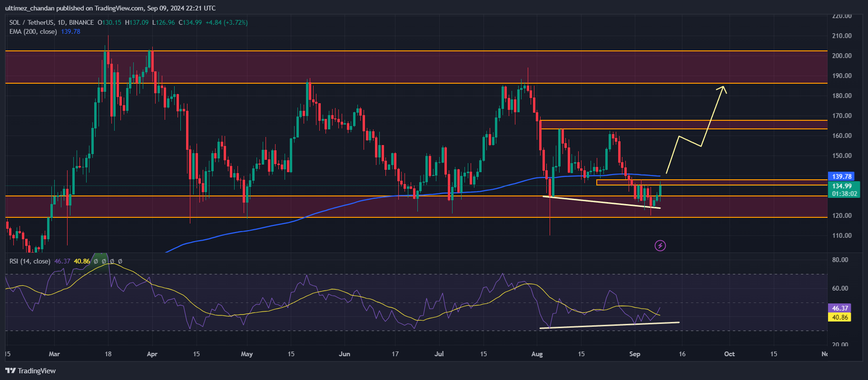868x380 pixels.
Task: Click the EMA (200, close) indicator label
Action: [x=33, y=31]
